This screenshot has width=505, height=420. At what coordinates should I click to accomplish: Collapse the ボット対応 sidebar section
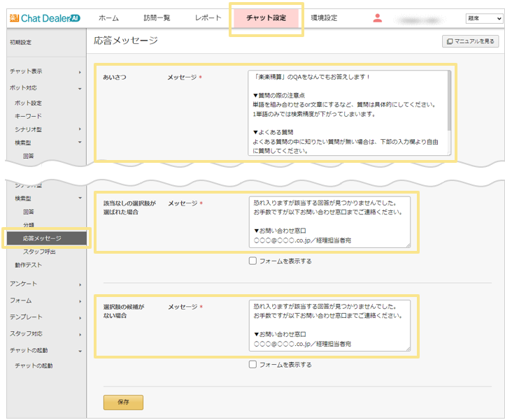click(42, 88)
